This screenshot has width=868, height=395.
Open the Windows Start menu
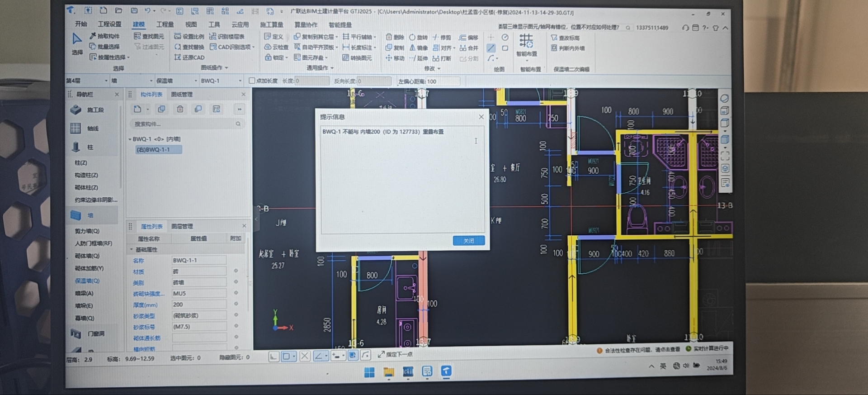pos(369,372)
